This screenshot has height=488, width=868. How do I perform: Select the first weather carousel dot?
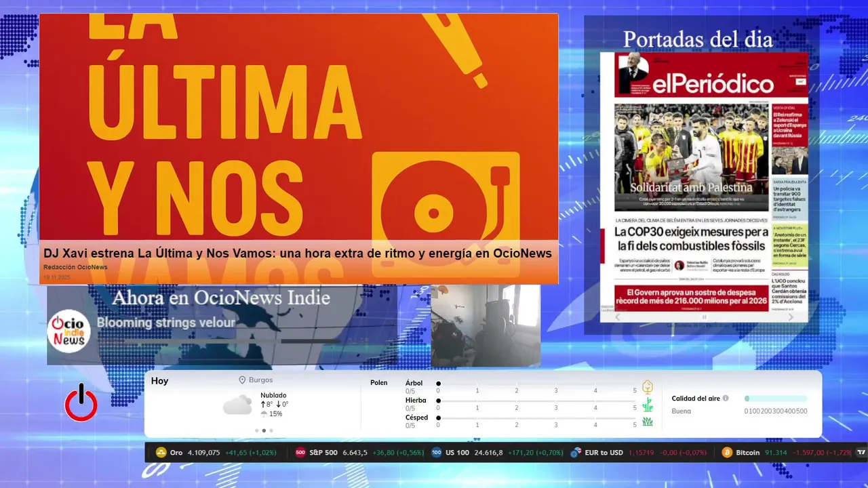(x=256, y=430)
